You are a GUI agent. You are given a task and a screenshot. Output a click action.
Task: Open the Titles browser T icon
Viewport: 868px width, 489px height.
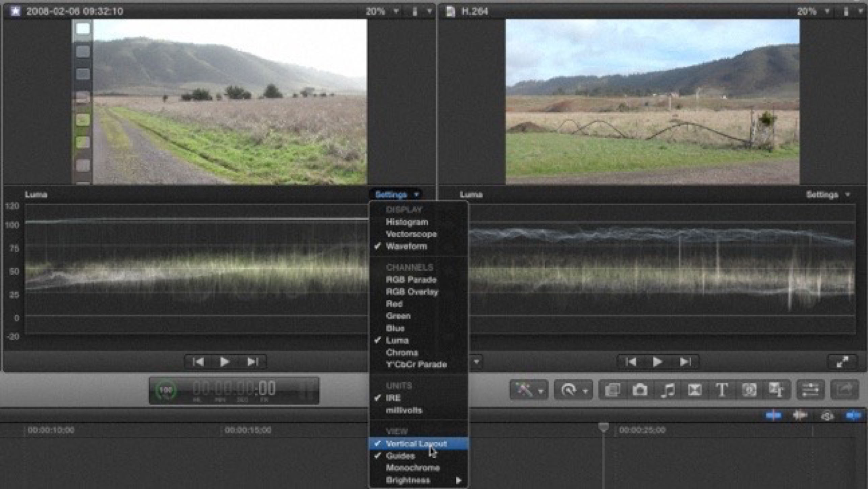coord(722,390)
